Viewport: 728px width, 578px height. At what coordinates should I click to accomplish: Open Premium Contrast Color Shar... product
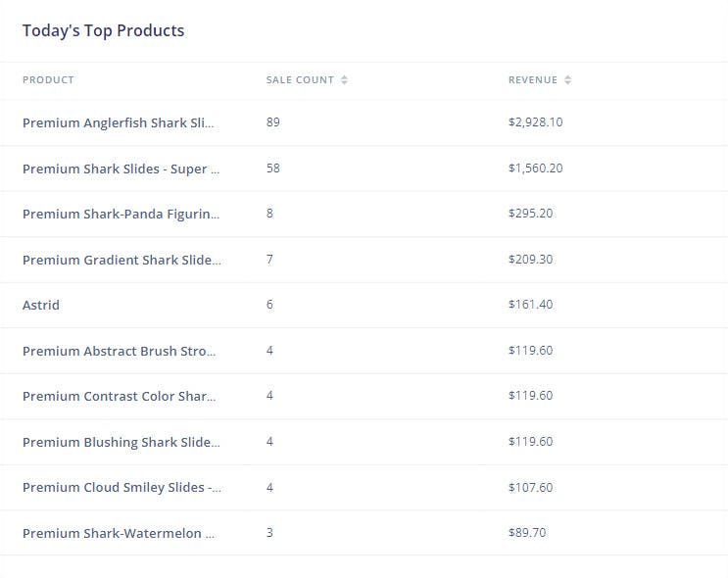[x=119, y=396]
